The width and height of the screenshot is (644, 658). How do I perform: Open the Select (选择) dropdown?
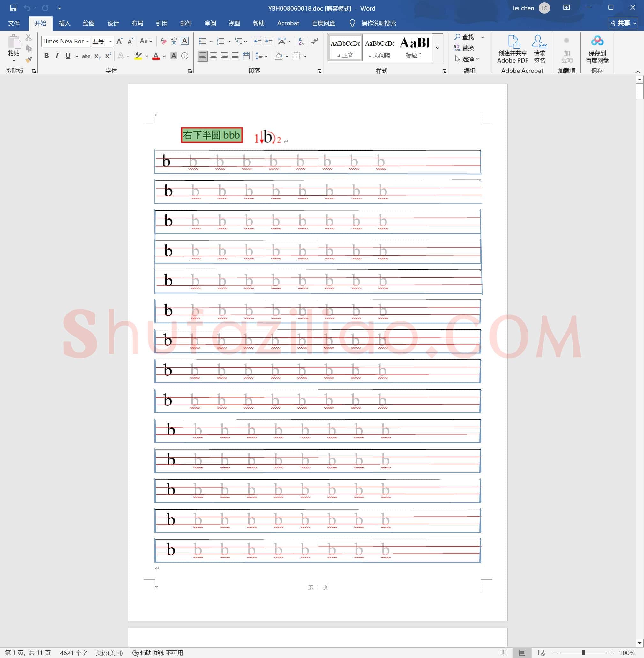[467, 59]
